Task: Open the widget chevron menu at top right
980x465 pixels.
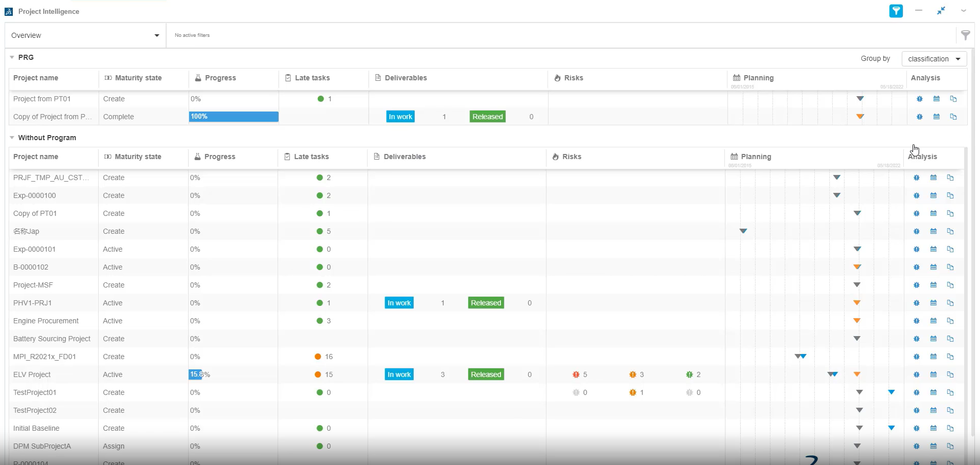Action: tap(963, 11)
